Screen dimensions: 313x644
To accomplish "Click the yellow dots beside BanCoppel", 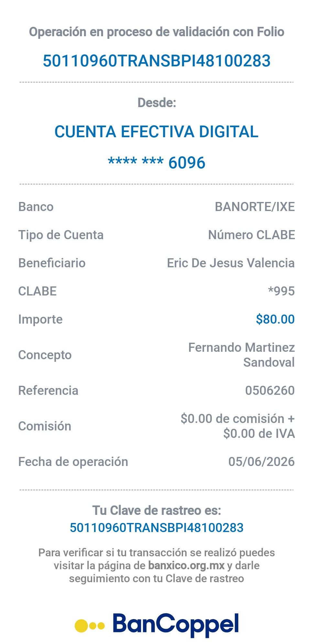I will tap(90, 626).
